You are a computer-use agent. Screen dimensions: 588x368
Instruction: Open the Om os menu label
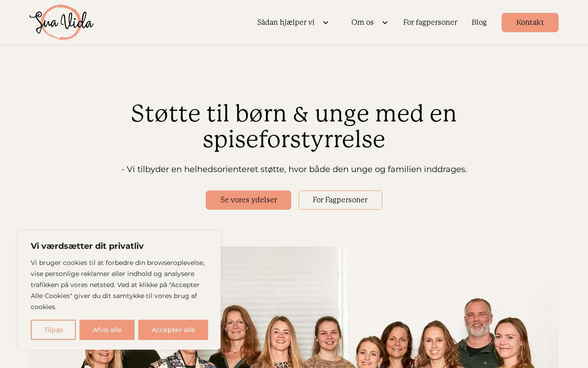pyautogui.click(x=362, y=23)
